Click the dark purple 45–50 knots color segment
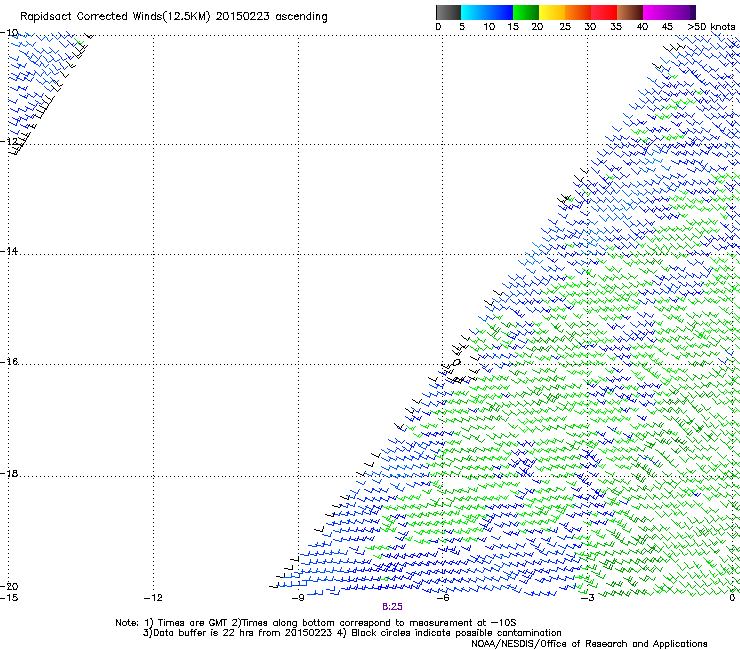 (682, 12)
